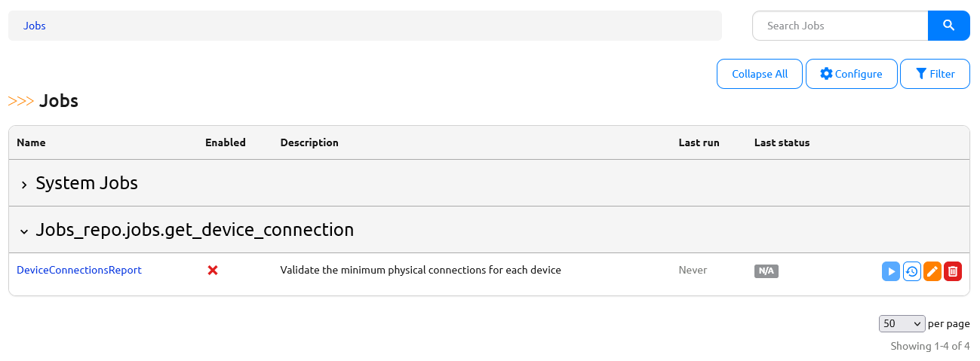The height and width of the screenshot is (361, 980).
Task: Open the per page count dropdown
Action: (x=902, y=323)
